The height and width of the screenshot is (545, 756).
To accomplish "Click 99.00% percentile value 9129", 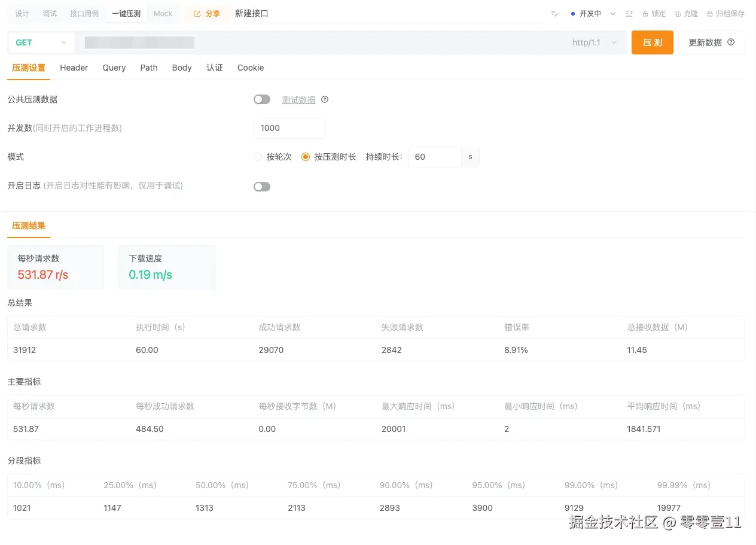I will (574, 508).
